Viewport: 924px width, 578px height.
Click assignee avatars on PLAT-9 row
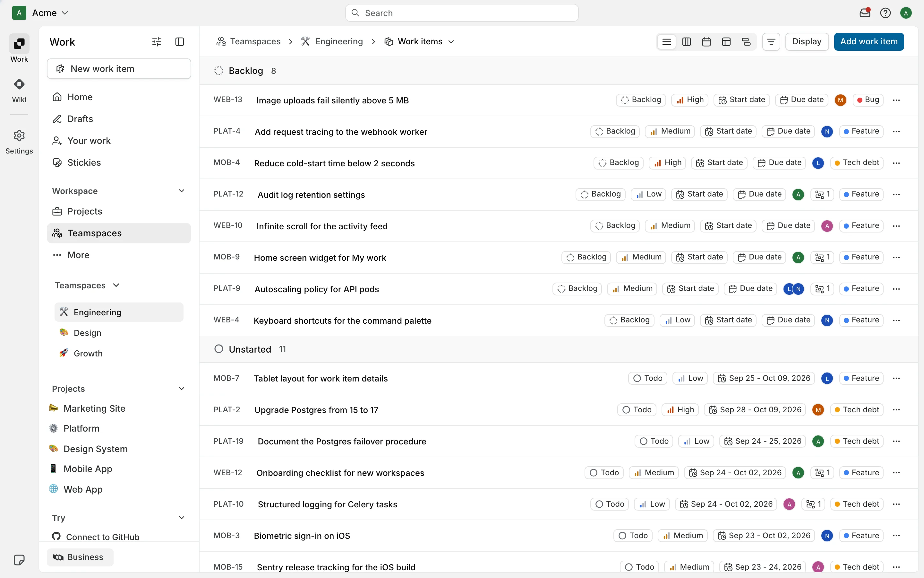click(x=794, y=289)
